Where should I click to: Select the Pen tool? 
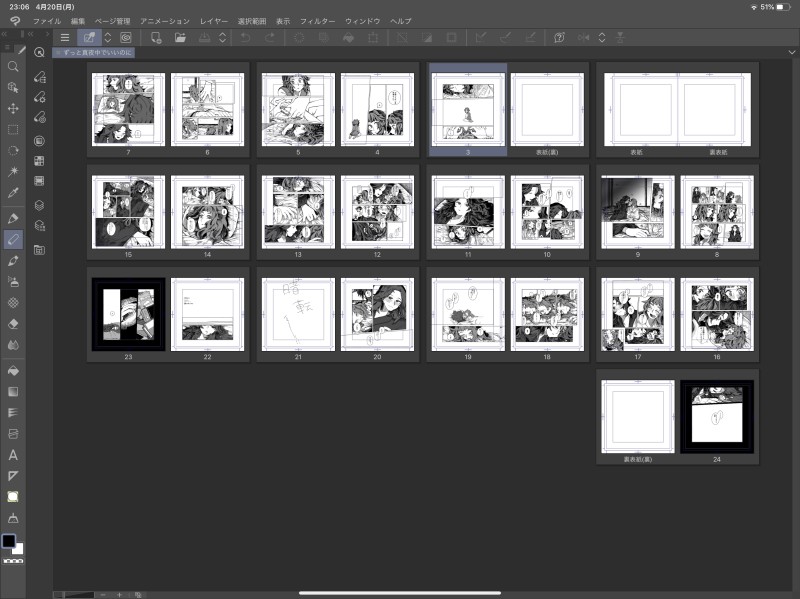pyautogui.click(x=13, y=218)
